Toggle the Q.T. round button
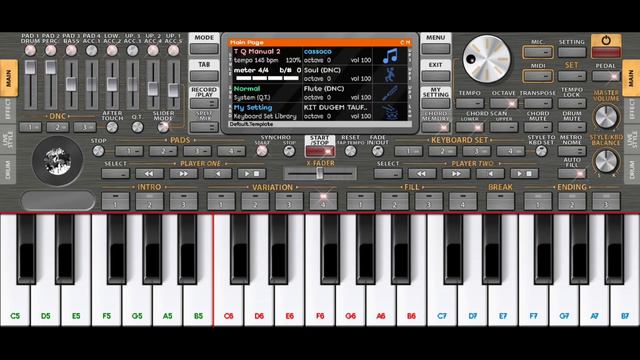The image size is (640, 360). pyautogui.click(x=138, y=127)
